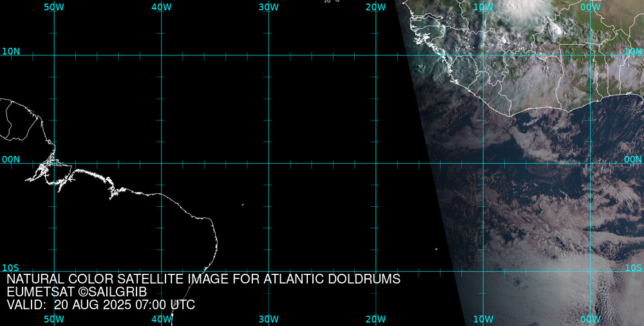Click the 10W label over the southern cloud deck
This screenshot has width=644, height=326.
pyautogui.click(x=483, y=320)
